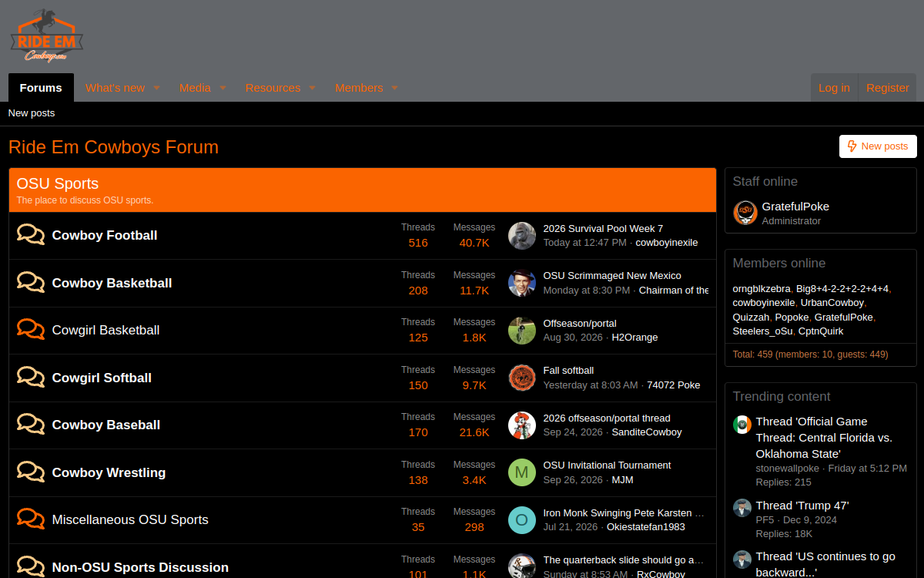This screenshot has width=924, height=578.
Task: Click the Members online heading
Action: click(x=778, y=263)
